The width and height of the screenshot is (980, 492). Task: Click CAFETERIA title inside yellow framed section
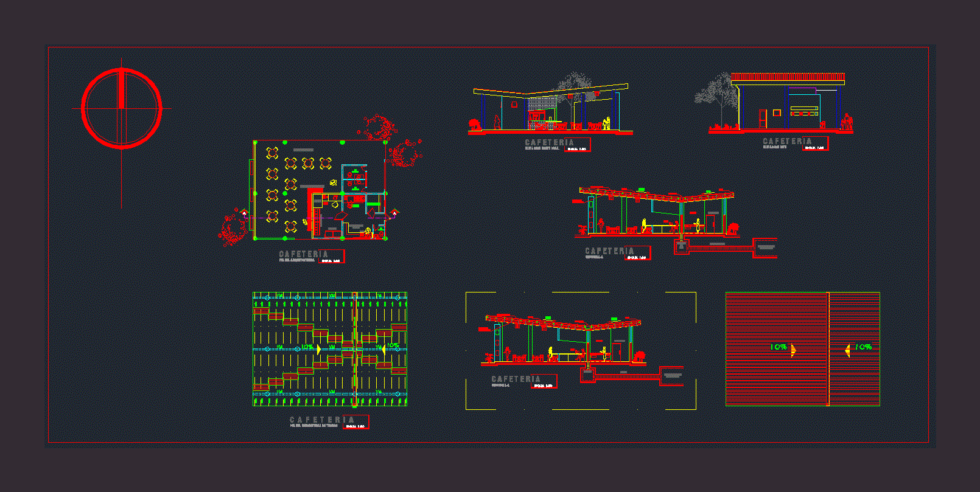click(x=516, y=378)
